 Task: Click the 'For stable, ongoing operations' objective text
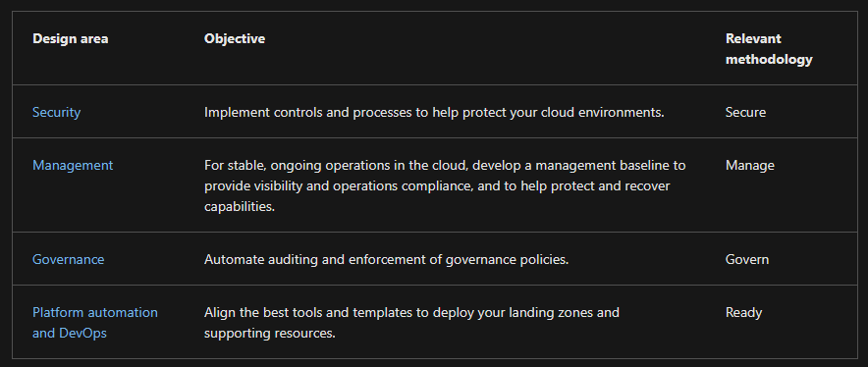pyautogui.click(x=445, y=185)
